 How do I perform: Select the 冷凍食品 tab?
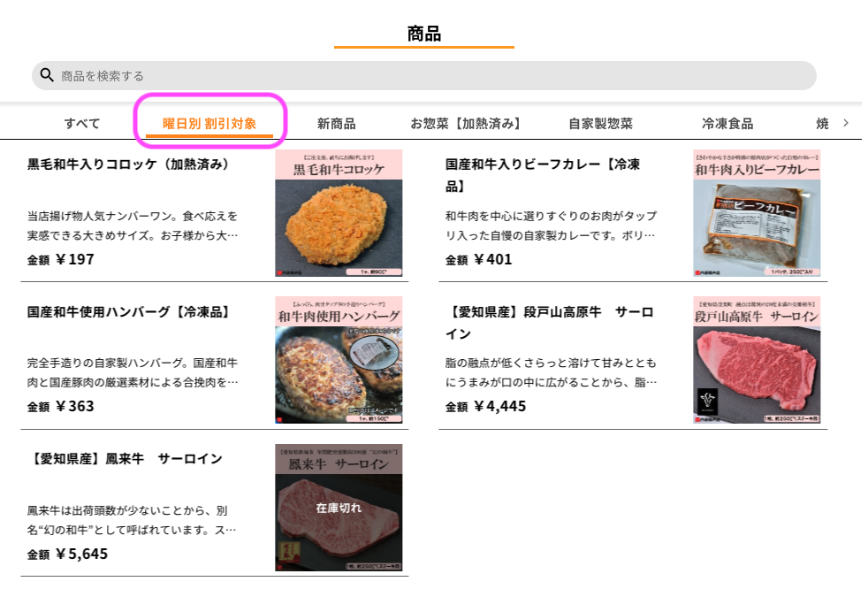[727, 124]
